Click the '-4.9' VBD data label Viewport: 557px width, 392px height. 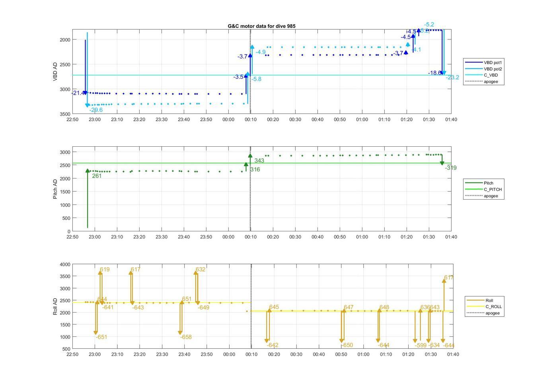point(261,52)
